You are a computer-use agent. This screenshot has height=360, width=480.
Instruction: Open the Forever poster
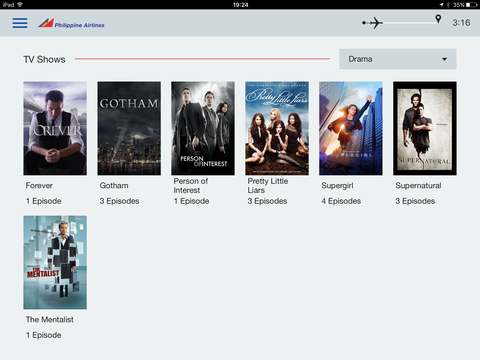(55, 128)
